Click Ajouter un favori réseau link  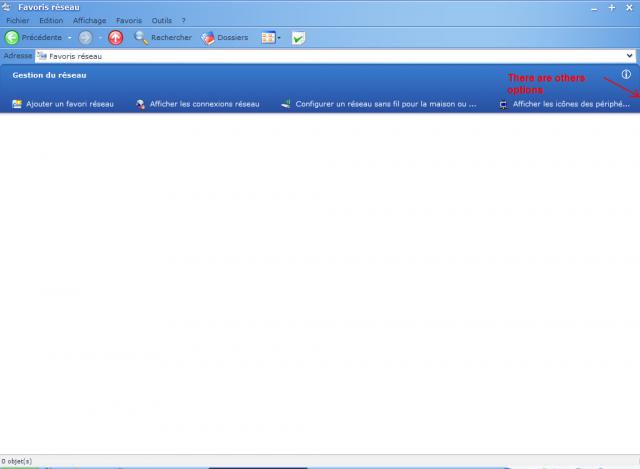70,104
